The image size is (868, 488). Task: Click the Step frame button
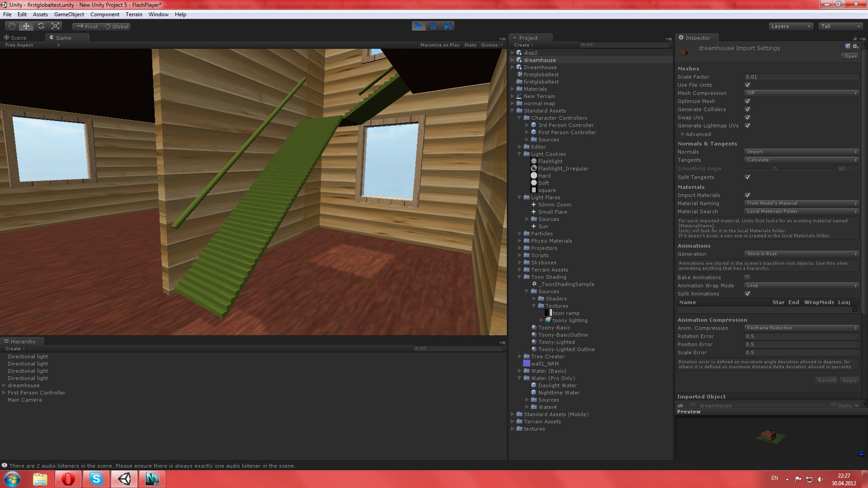click(448, 26)
